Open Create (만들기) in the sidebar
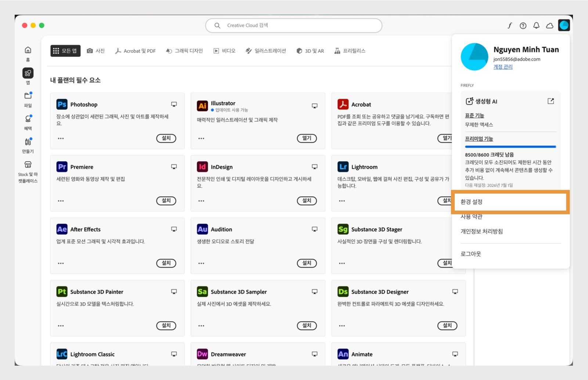The image size is (588, 380). 28,146
